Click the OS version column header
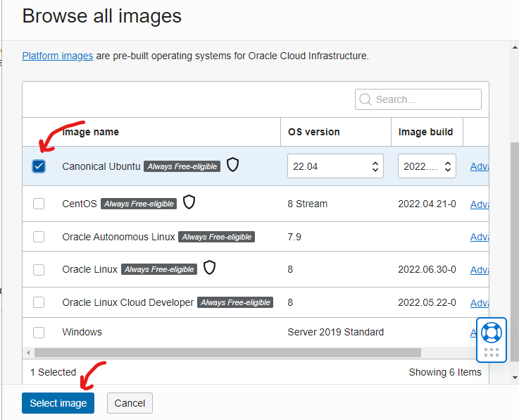 (314, 132)
